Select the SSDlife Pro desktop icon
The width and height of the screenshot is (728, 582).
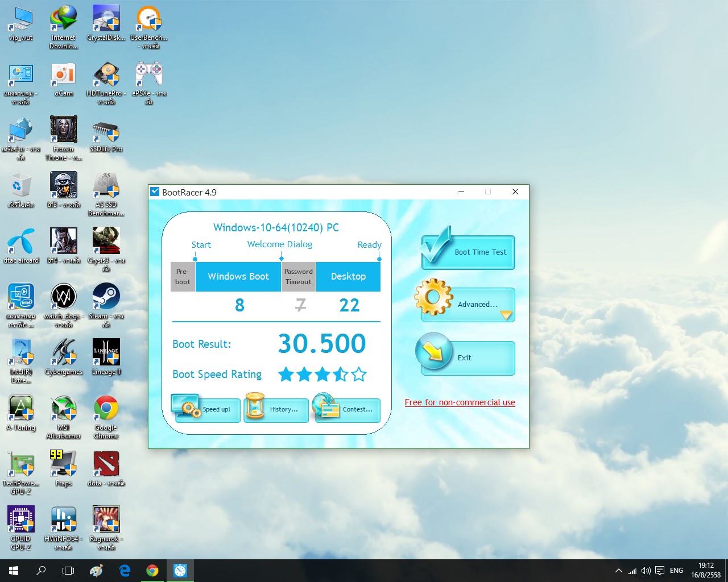point(106,136)
